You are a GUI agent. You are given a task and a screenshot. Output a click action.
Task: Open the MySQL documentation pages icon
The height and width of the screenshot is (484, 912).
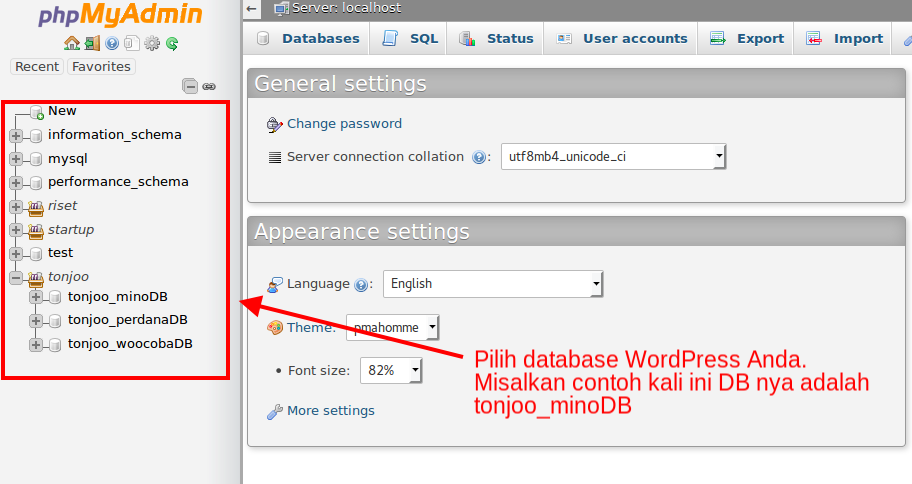(x=132, y=43)
